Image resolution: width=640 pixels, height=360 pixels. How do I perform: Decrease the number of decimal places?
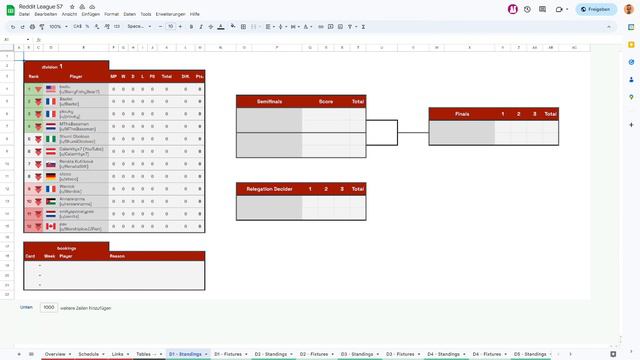[x=97, y=27]
